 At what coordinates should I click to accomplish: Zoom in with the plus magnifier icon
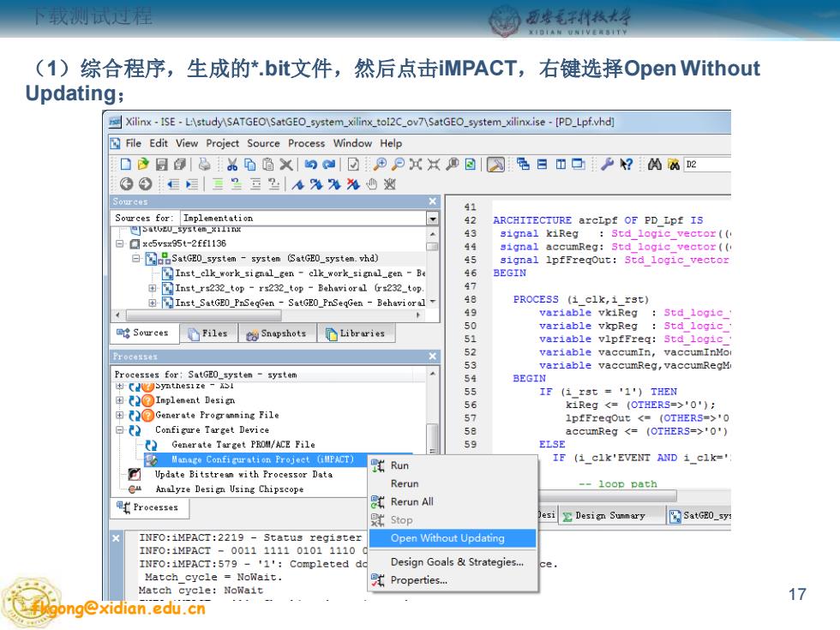380,165
